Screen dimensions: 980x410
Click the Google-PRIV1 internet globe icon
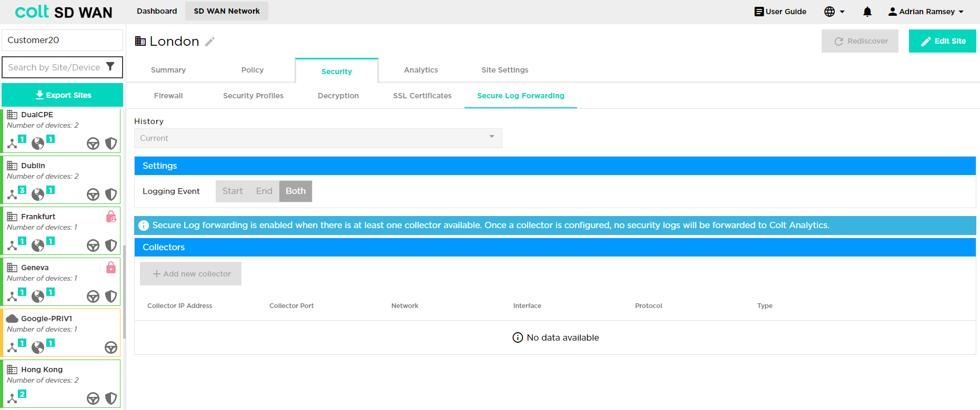coord(38,347)
